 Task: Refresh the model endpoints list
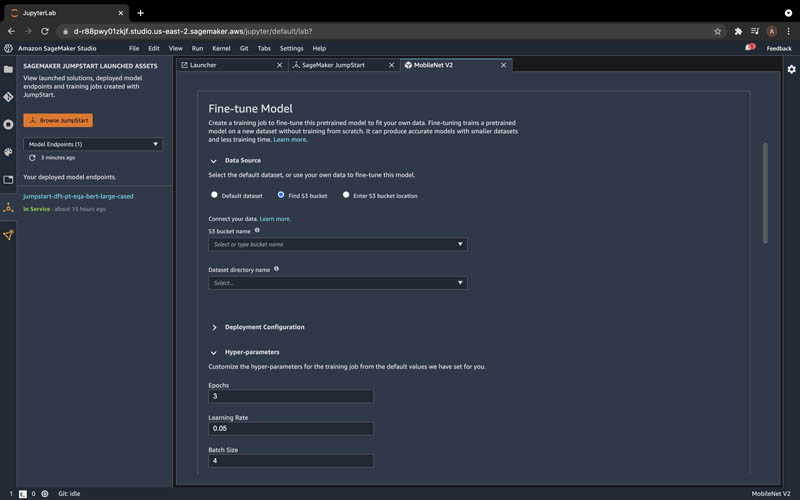(32, 158)
